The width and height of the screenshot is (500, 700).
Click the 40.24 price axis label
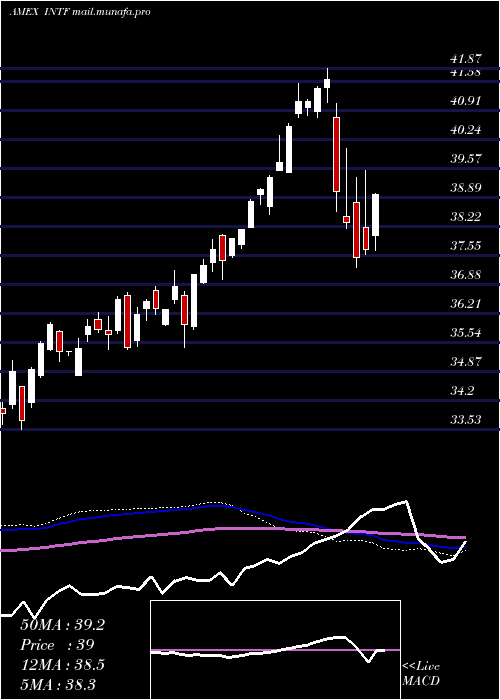465,130
